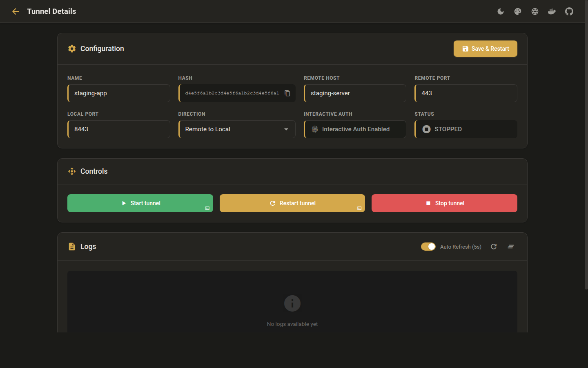
Task: Click the hash value text
Action: click(x=232, y=93)
